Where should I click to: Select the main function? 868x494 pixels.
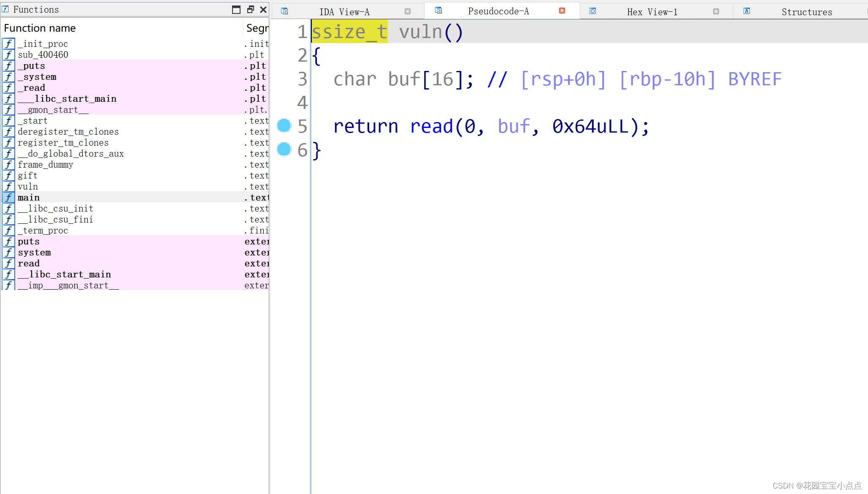pyautogui.click(x=135, y=198)
